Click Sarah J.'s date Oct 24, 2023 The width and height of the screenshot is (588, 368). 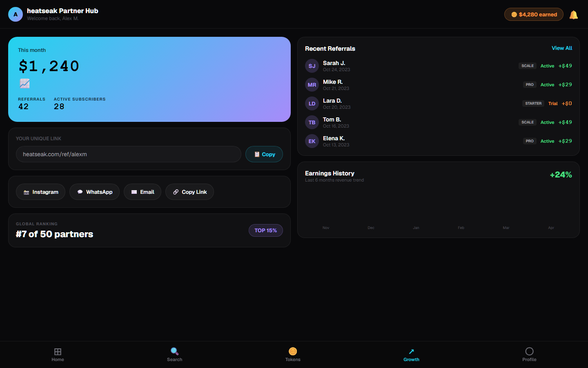point(336,70)
